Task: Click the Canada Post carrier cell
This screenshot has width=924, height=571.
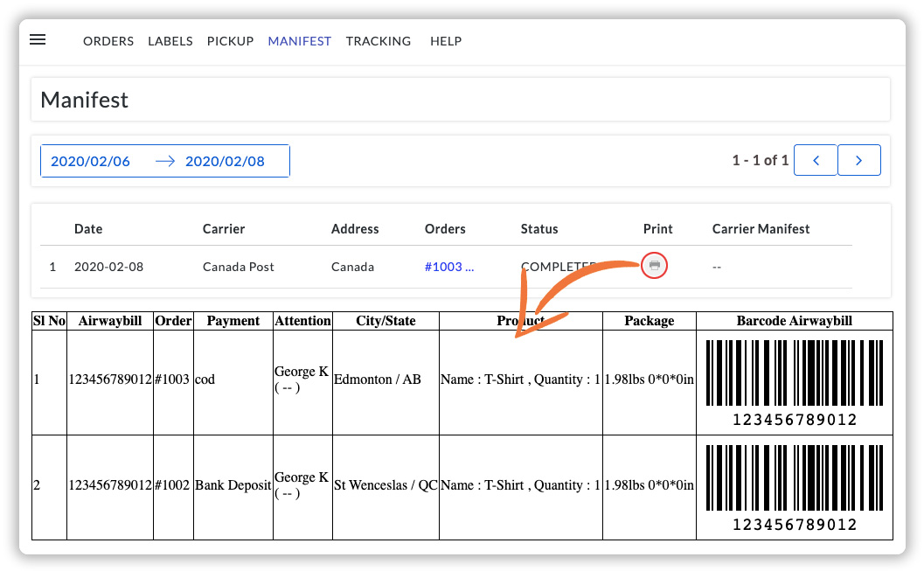Action: click(238, 267)
